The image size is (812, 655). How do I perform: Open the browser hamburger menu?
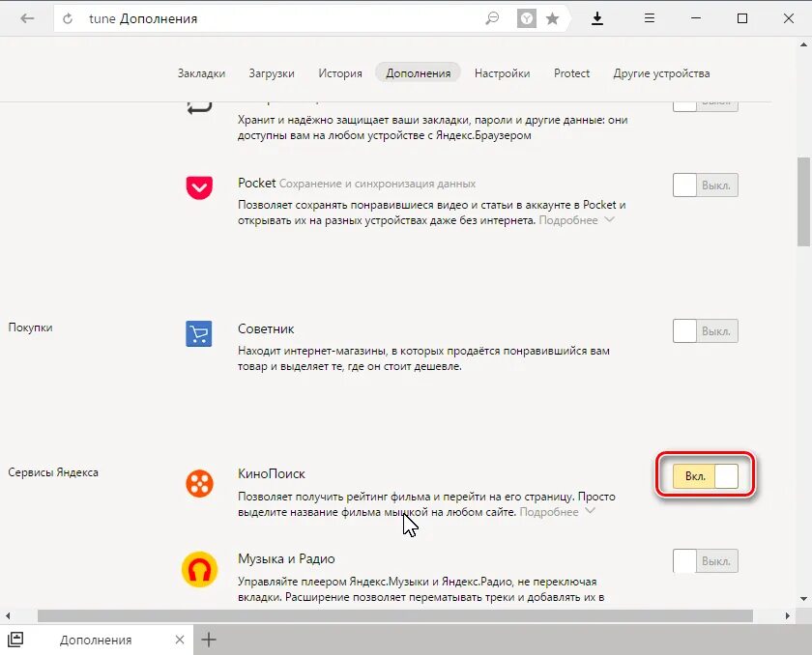[650, 18]
